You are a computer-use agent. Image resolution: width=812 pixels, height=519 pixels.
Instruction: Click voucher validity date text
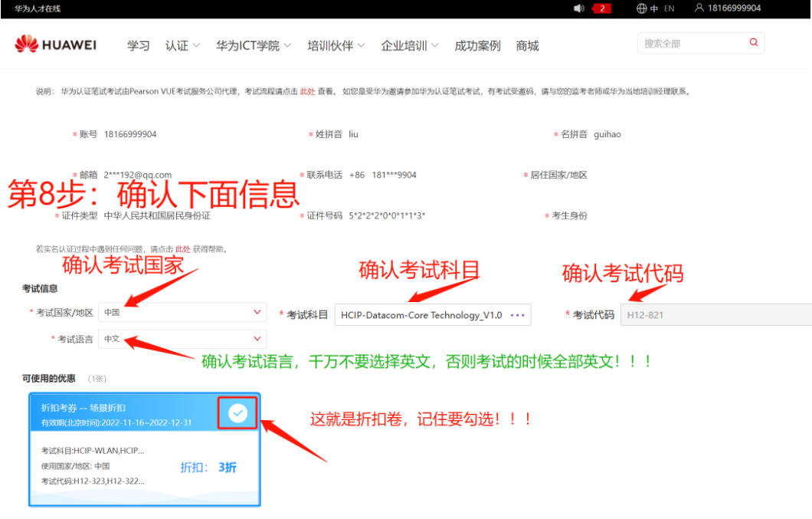coord(116,422)
